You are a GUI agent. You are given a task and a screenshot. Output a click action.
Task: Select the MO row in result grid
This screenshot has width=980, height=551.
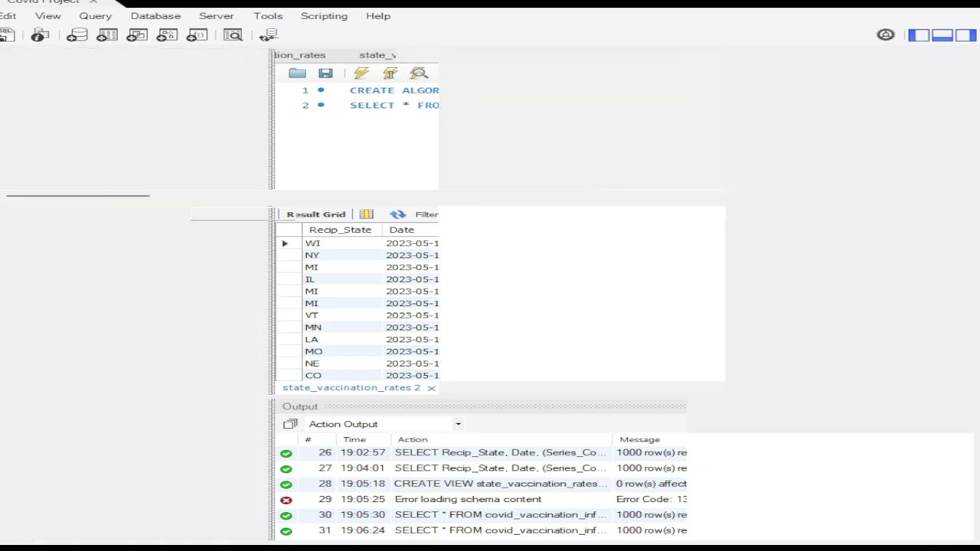(x=358, y=351)
